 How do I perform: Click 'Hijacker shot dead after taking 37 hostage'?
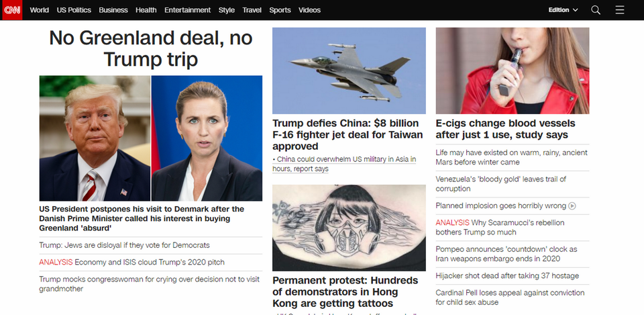(x=507, y=276)
